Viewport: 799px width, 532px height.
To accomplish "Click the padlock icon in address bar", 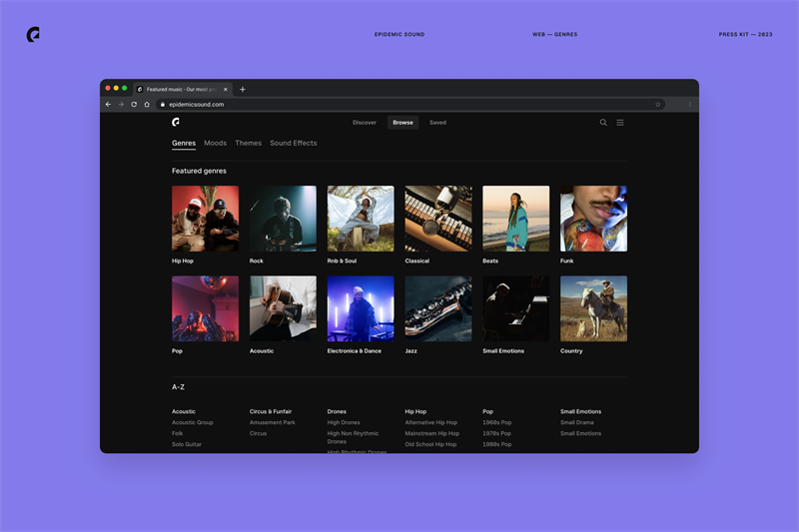I will click(163, 105).
